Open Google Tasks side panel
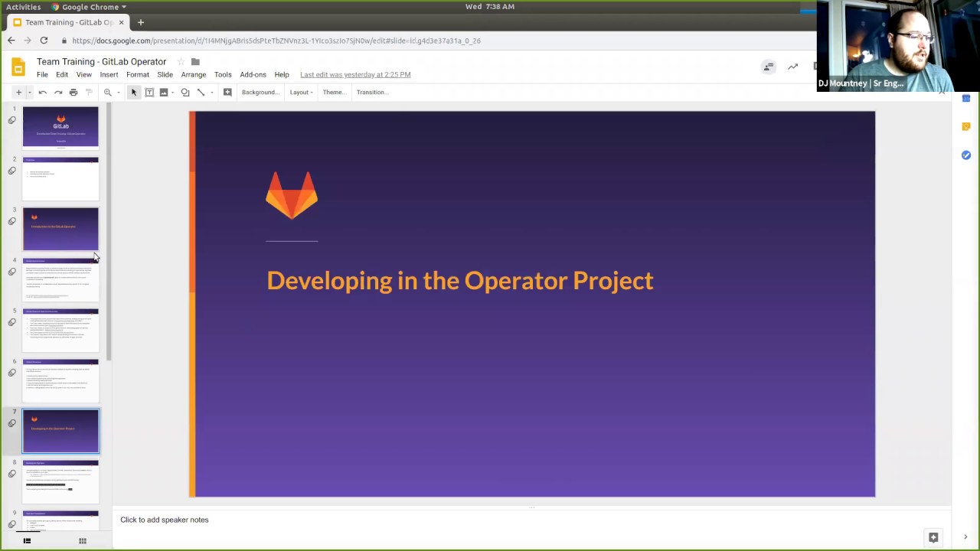Viewport: 980px width, 551px height. tap(966, 155)
